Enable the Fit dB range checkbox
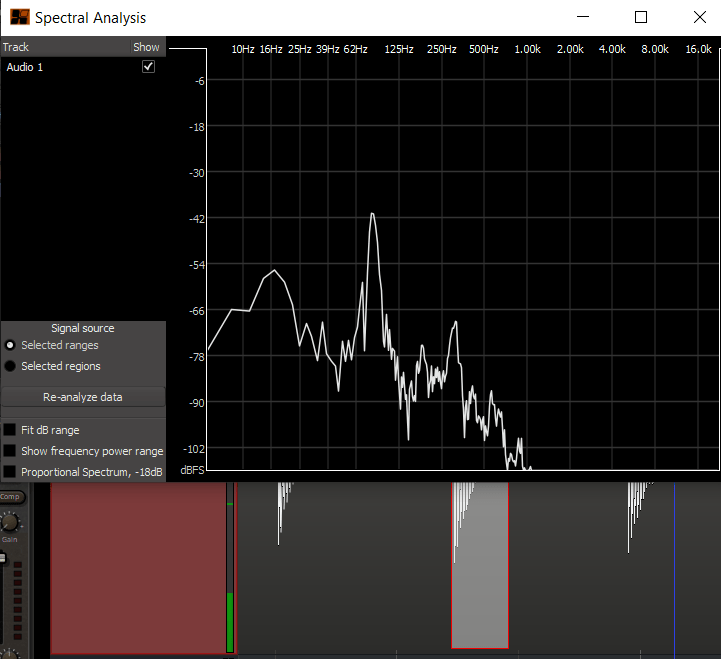The image size is (721, 659). tap(10, 430)
